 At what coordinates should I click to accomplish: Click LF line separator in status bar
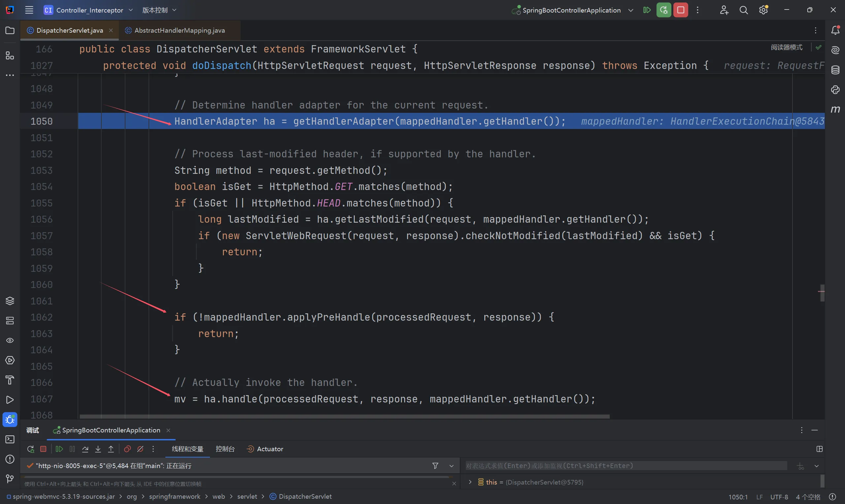(760, 497)
